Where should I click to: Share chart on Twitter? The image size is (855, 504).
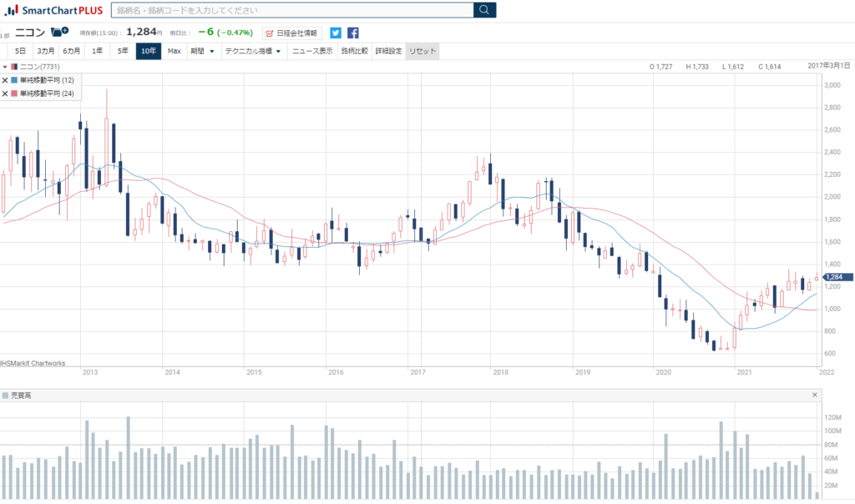pyautogui.click(x=336, y=33)
